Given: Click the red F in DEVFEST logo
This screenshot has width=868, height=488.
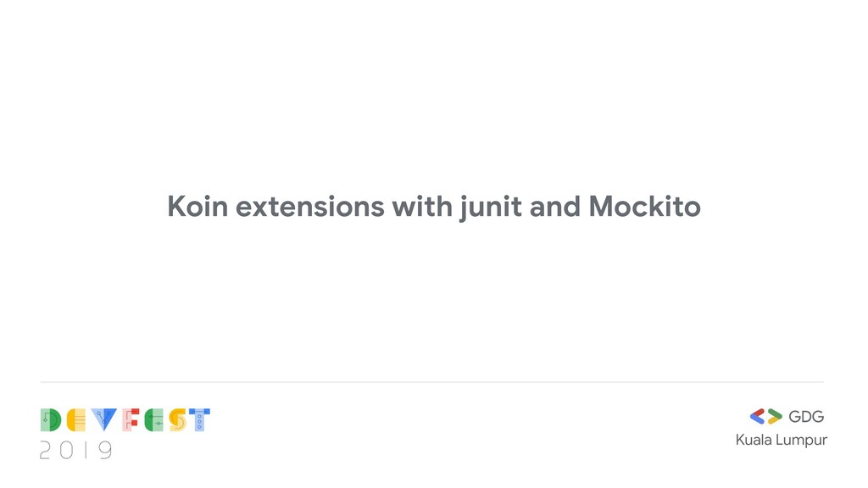Looking at the screenshot, I should coord(131,420).
